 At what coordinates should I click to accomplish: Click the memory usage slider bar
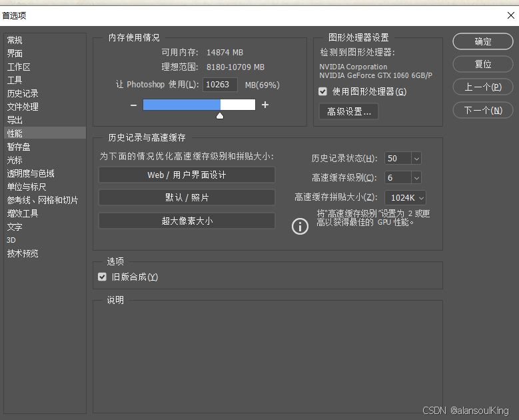tap(199, 105)
